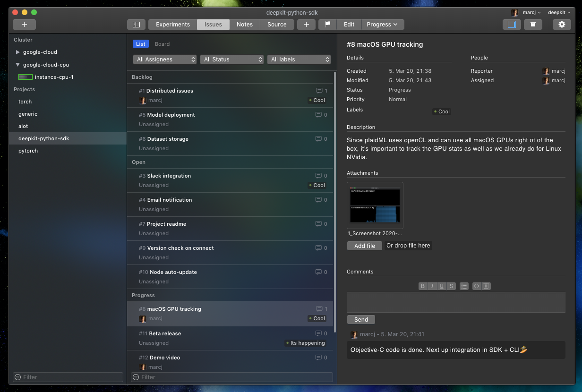Switch to the Experiments tab
This screenshot has width=582, height=392.
172,24
